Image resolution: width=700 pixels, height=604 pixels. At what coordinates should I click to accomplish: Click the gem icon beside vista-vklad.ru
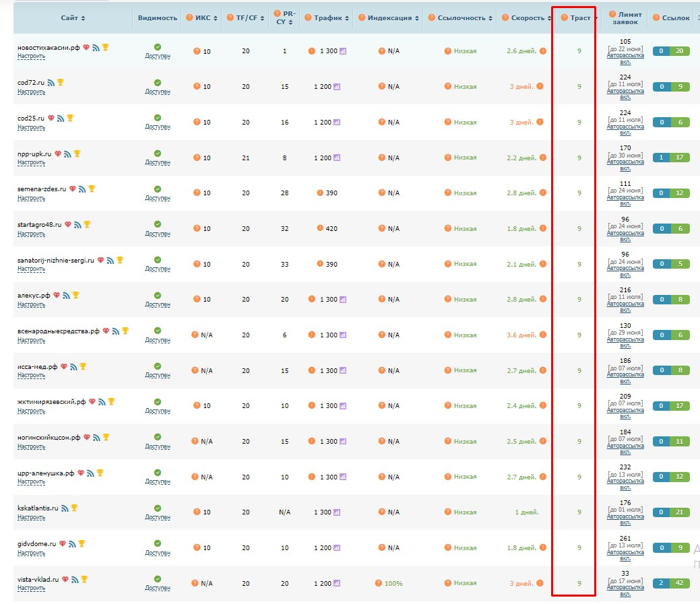tap(65, 580)
